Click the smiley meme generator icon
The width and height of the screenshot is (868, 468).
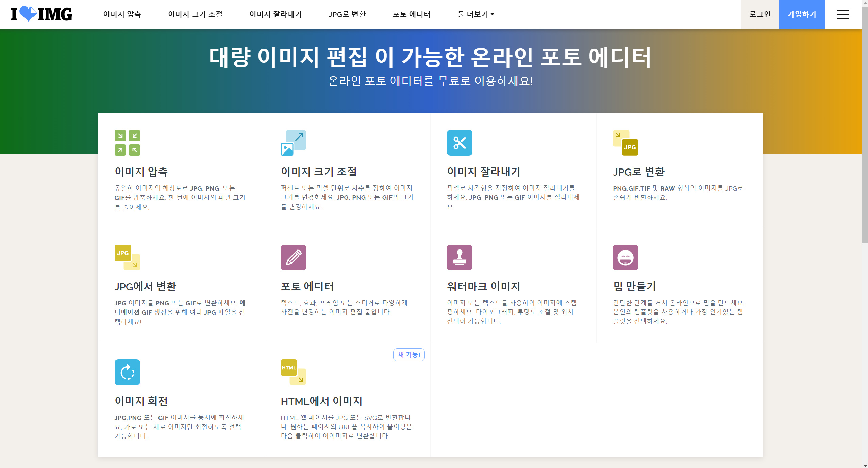pyautogui.click(x=625, y=257)
